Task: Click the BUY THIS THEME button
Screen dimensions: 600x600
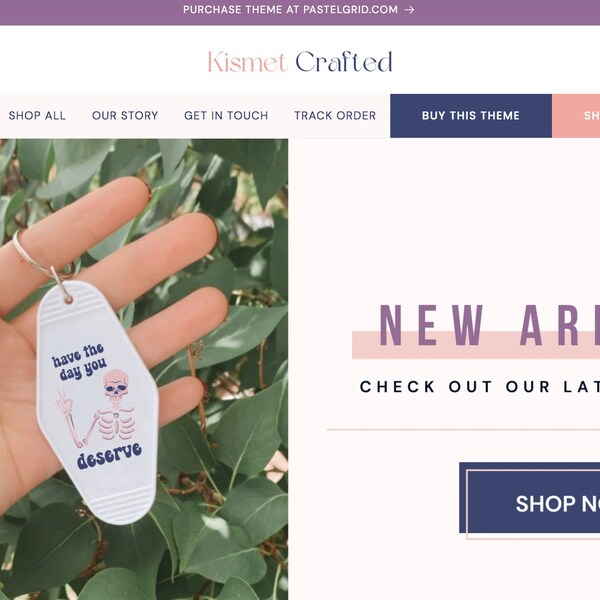Action: coord(471,116)
